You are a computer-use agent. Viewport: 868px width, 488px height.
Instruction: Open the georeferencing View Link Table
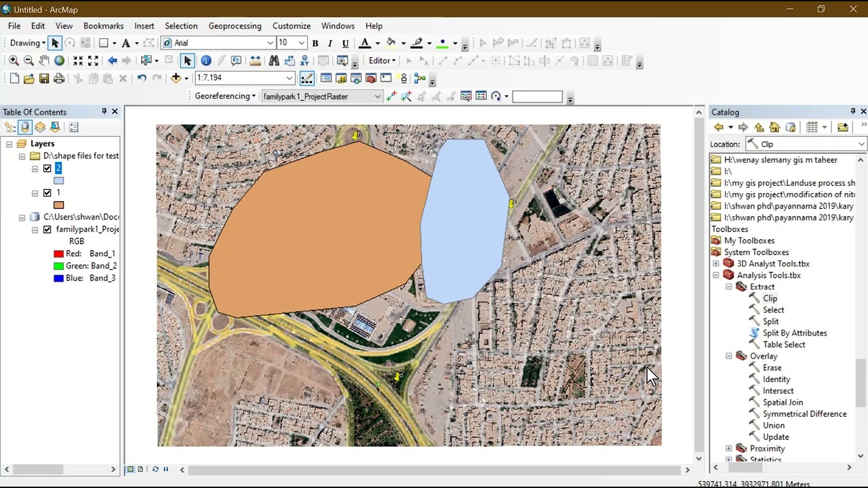(481, 96)
